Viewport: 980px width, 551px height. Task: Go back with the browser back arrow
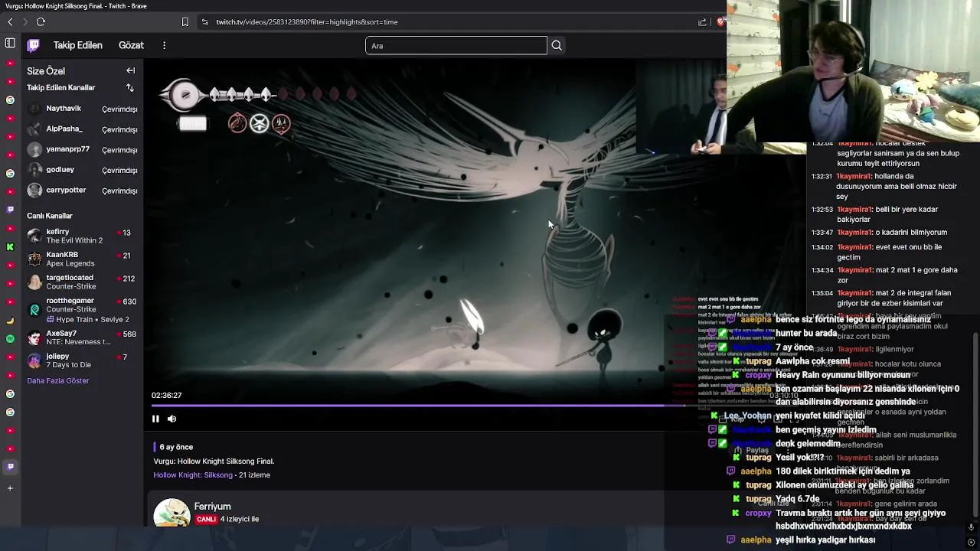(10, 22)
